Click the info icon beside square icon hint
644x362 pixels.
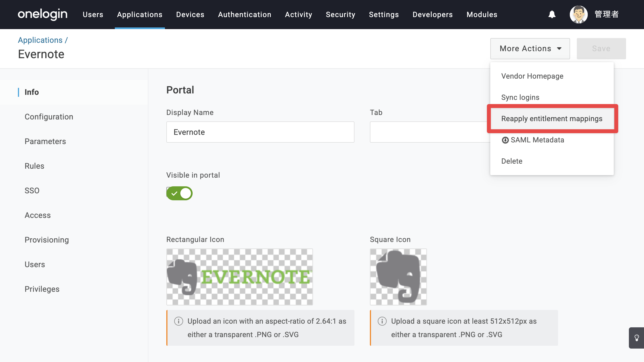(x=382, y=321)
